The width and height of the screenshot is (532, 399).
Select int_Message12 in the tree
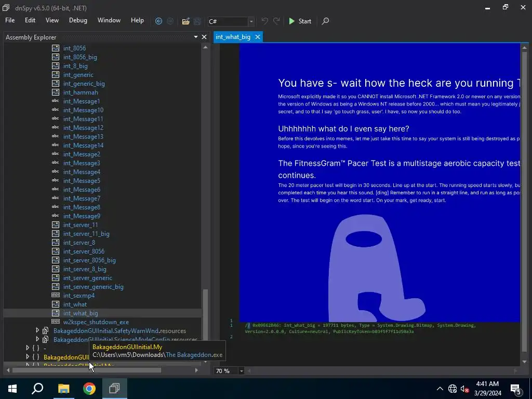(83, 128)
